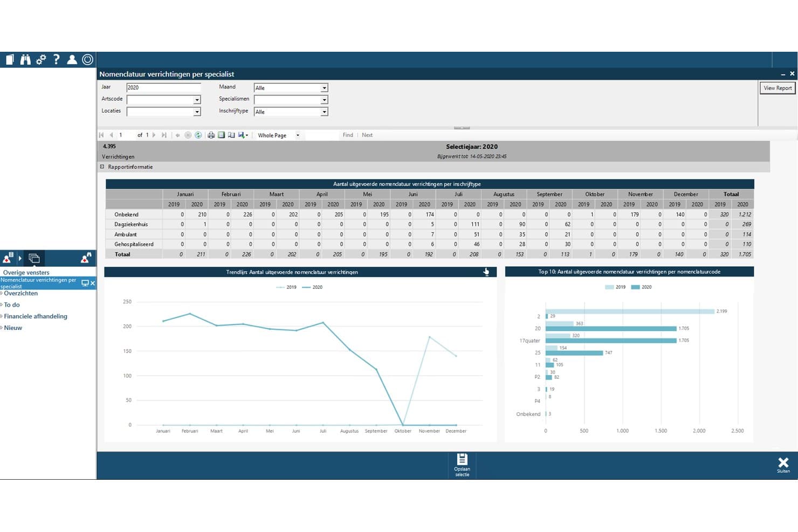Click the page setup book icon
This screenshot has width=798, height=532.
click(231, 135)
